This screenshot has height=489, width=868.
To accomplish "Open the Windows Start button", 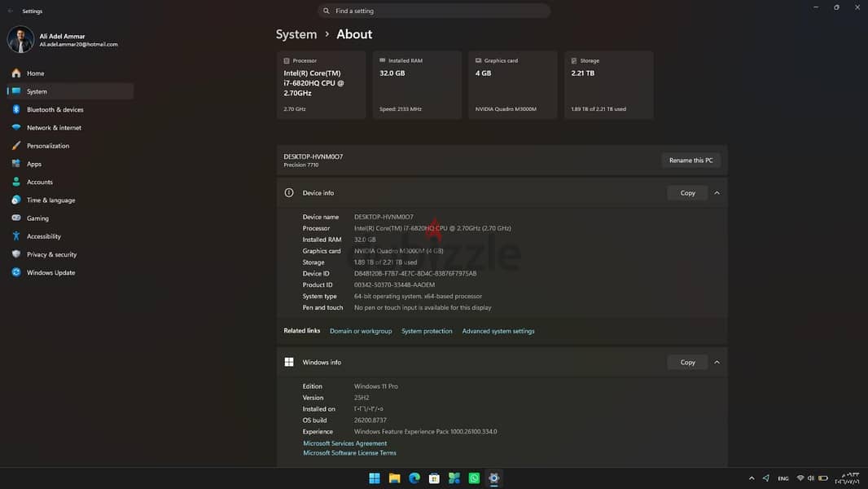I will coord(375,478).
